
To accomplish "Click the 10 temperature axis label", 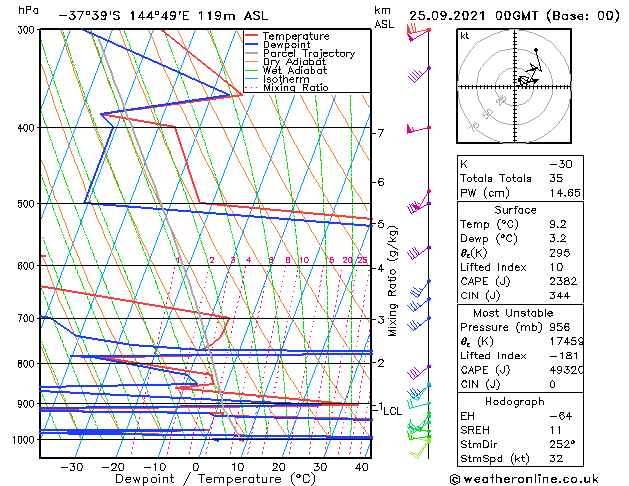I will (237, 467).
